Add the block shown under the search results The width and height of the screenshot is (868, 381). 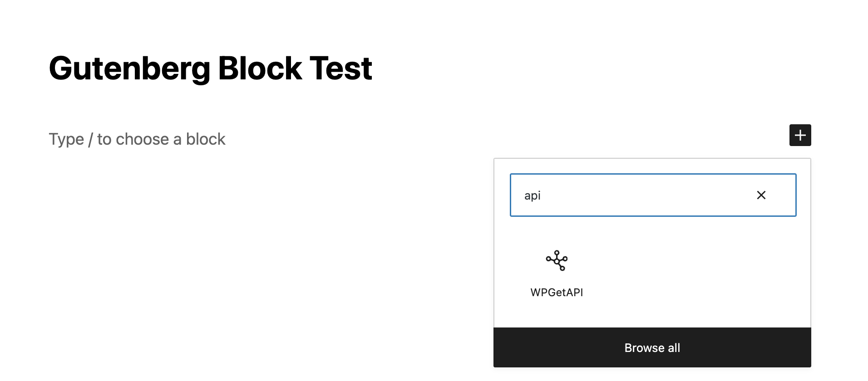[557, 273]
